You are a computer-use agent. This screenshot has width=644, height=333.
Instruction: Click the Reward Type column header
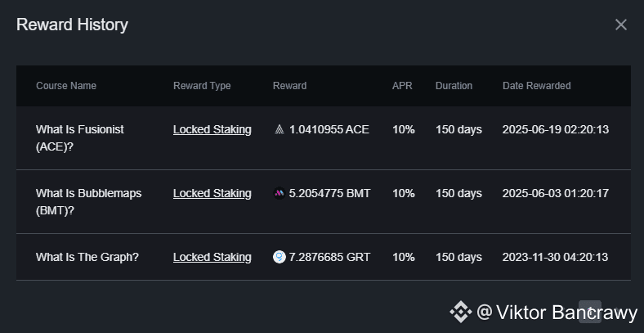202,86
